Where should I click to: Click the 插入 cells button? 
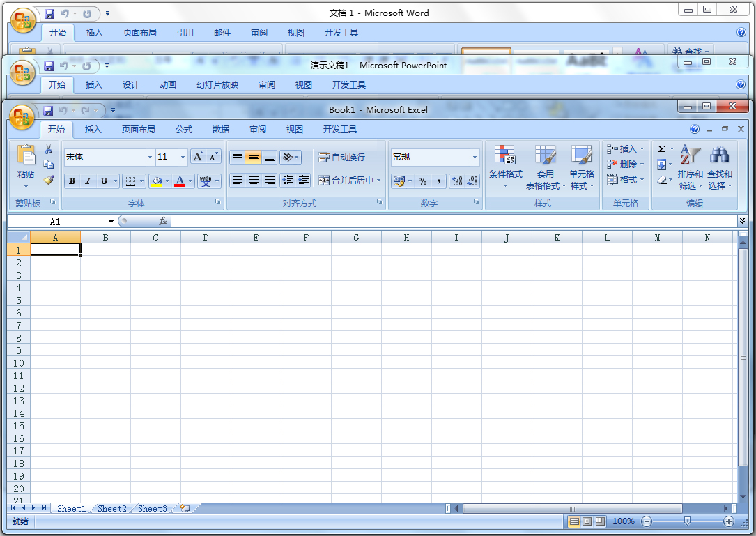point(625,149)
